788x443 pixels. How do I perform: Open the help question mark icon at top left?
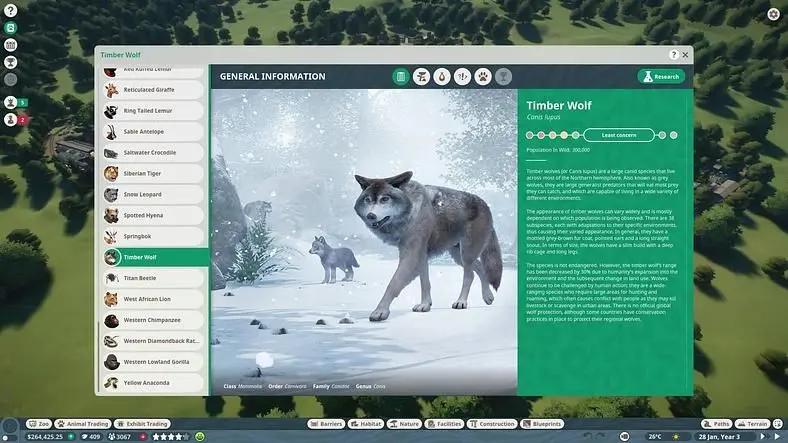click(x=10, y=10)
